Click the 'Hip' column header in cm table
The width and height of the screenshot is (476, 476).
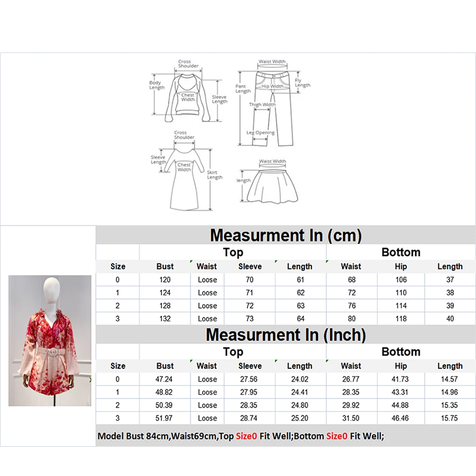pos(401,266)
